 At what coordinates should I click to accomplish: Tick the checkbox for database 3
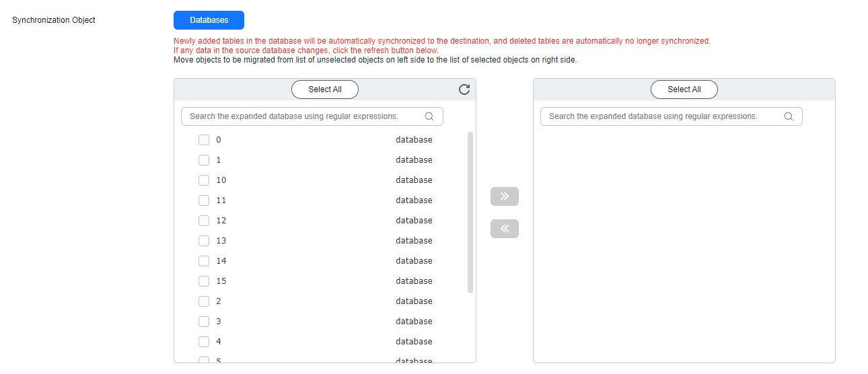[x=204, y=322]
